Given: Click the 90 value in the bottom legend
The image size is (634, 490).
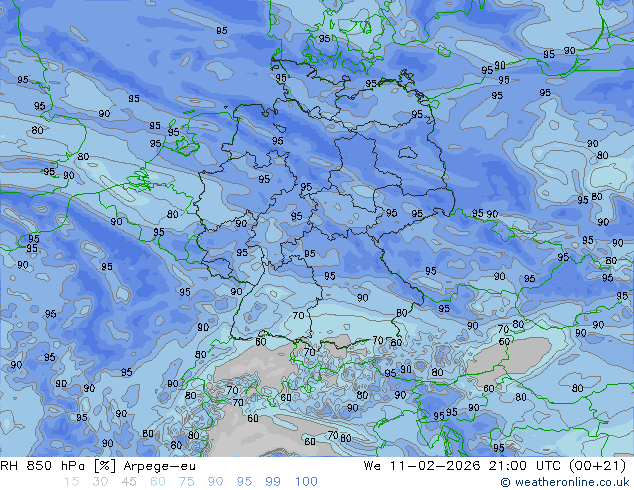Looking at the screenshot, I should click(x=215, y=482).
